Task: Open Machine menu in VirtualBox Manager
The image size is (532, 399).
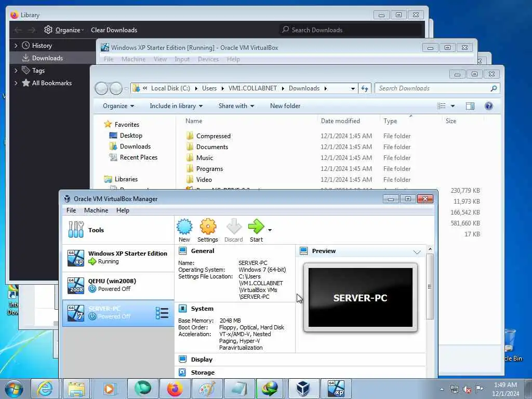Action: click(x=96, y=210)
